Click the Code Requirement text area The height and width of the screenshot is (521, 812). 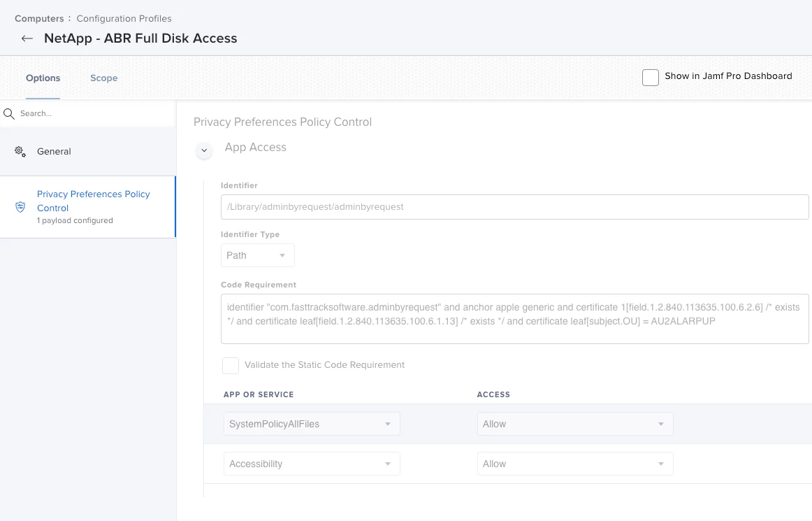click(515, 319)
